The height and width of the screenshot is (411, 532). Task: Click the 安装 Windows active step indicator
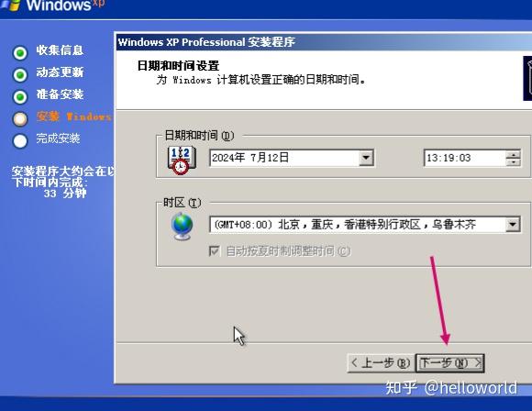point(20,119)
